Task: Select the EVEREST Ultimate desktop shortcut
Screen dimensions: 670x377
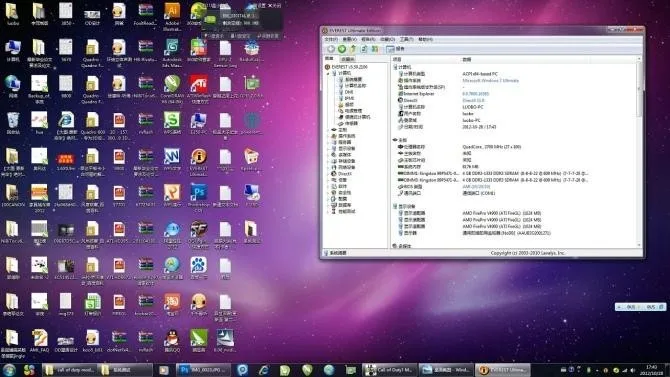Action: (198, 162)
